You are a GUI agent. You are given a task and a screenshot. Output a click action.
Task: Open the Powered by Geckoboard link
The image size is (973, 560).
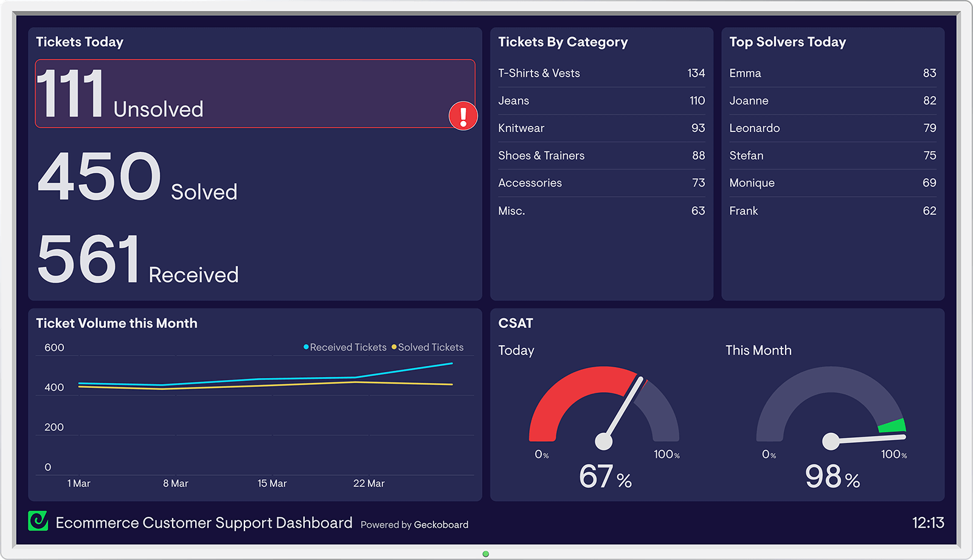414,524
